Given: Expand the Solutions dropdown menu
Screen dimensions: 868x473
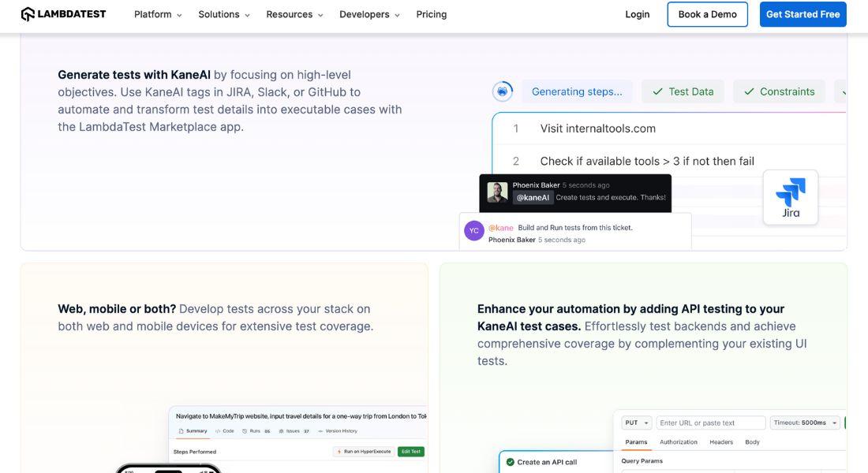Looking at the screenshot, I should [x=224, y=14].
